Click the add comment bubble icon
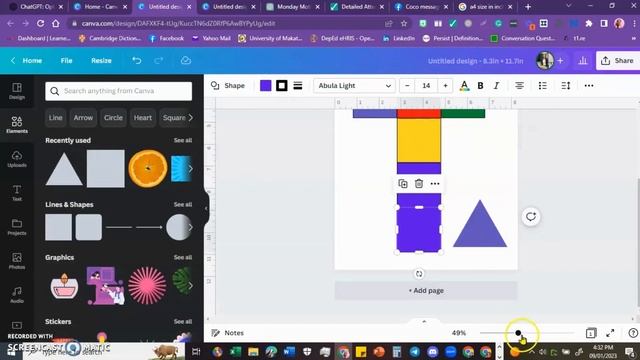 click(x=531, y=217)
